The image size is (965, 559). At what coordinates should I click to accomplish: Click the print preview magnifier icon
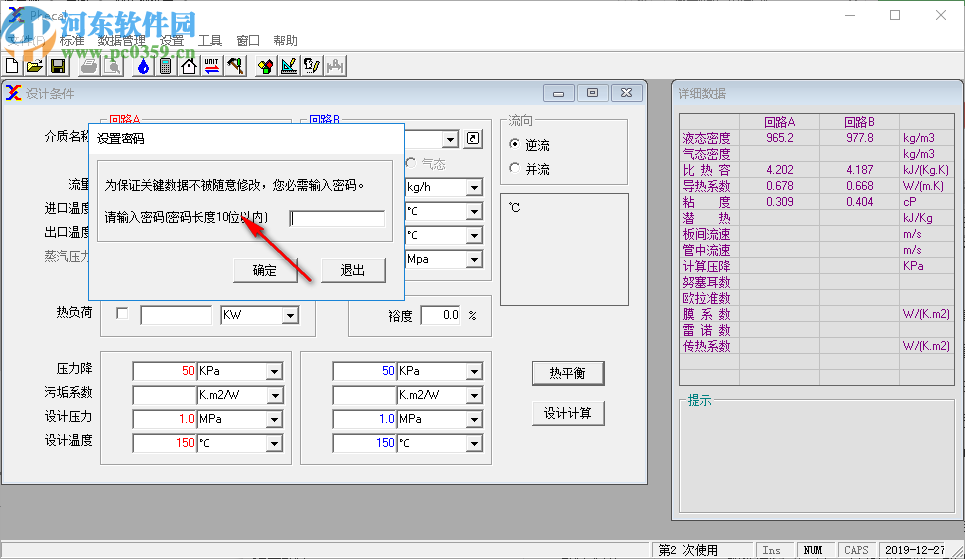tap(112, 66)
